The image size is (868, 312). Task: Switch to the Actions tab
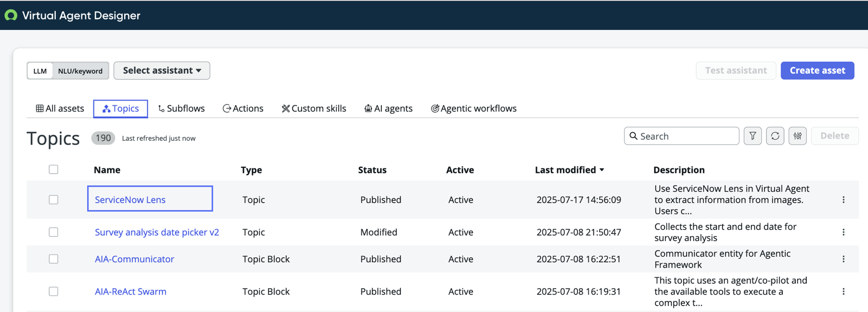[x=243, y=108]
